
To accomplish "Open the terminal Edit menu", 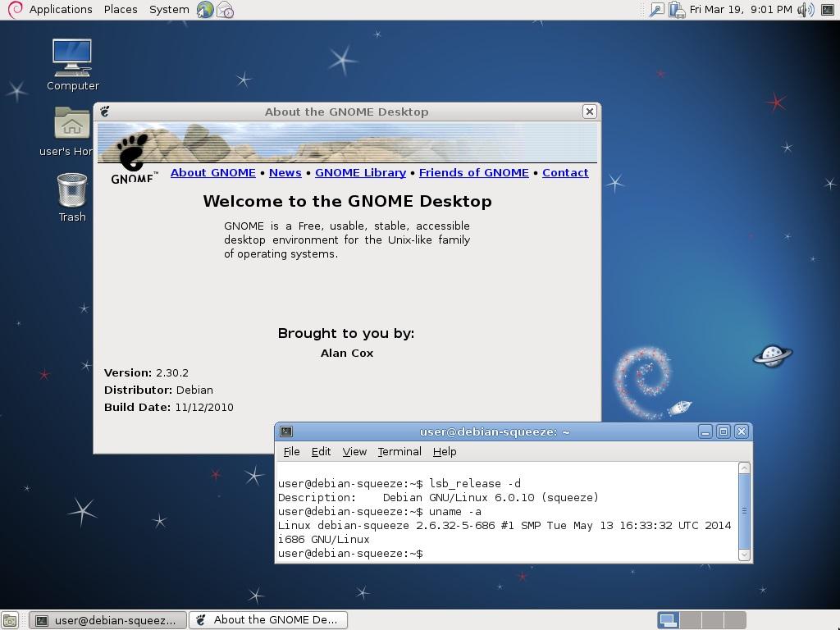I will click(321, 452).
